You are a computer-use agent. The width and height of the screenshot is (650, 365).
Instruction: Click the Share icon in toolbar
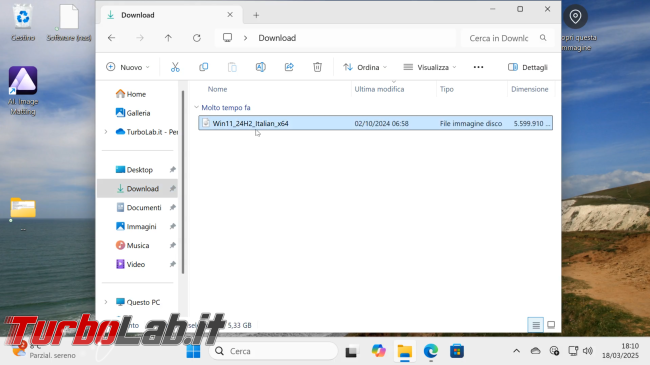289,67
